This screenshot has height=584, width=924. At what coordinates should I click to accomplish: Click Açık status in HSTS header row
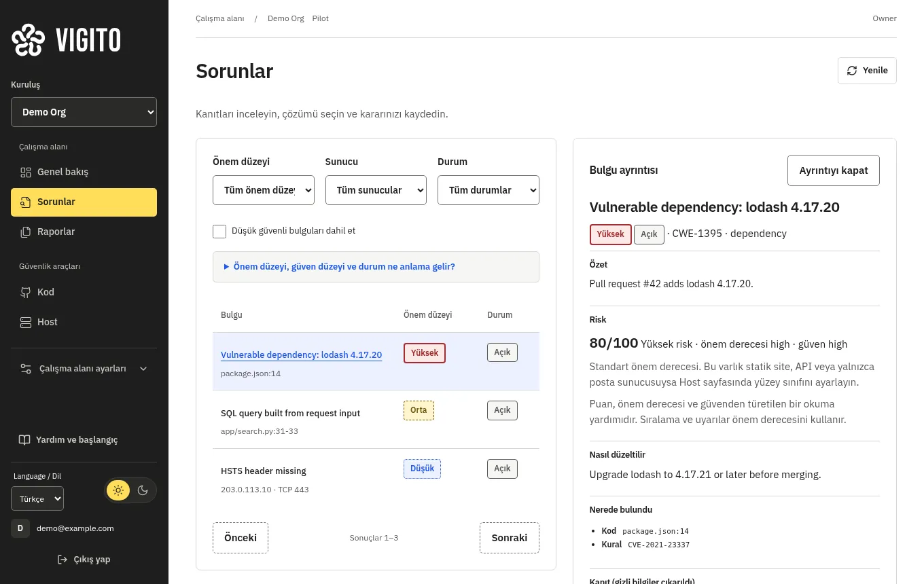[502, 469]
